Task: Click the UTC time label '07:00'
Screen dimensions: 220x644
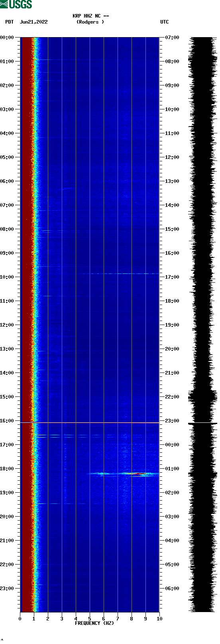Action: point(172,37)
